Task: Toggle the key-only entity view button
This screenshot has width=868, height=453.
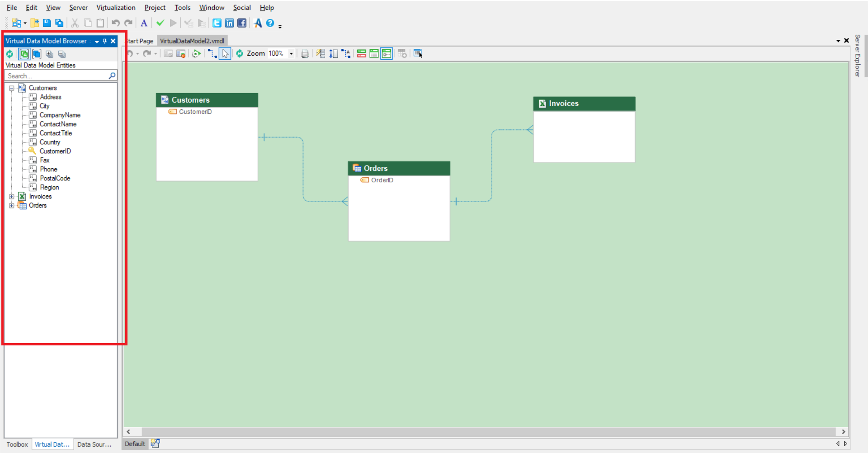Action: [387, 54]
